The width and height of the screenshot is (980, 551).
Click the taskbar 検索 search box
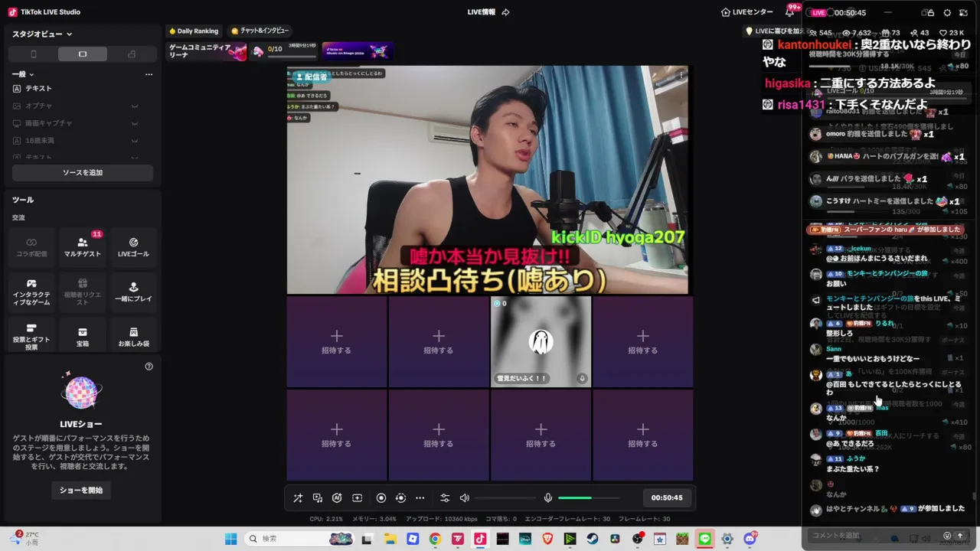click(299, 539)
